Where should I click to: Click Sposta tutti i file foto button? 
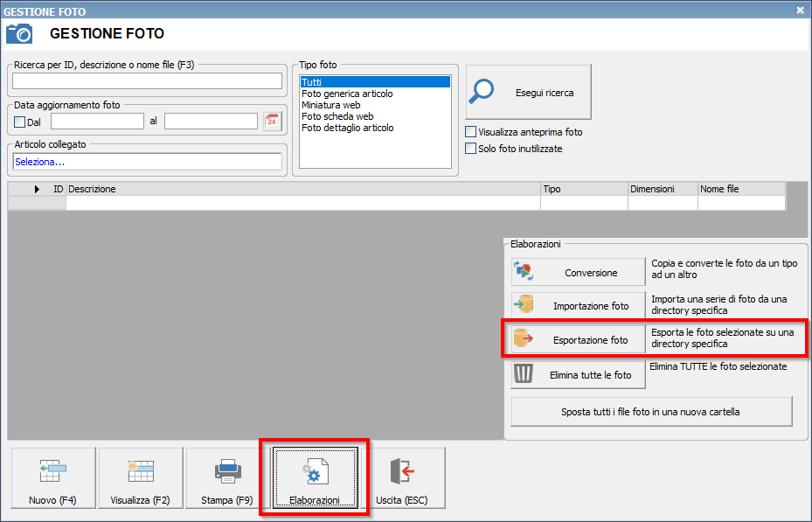pyautogui.click(x=651, y=412)
